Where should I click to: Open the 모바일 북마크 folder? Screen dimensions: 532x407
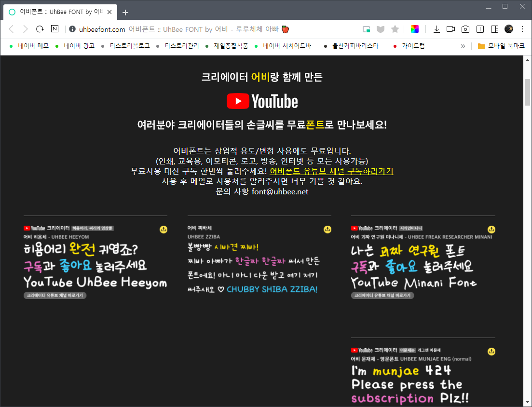pos(501,46)
